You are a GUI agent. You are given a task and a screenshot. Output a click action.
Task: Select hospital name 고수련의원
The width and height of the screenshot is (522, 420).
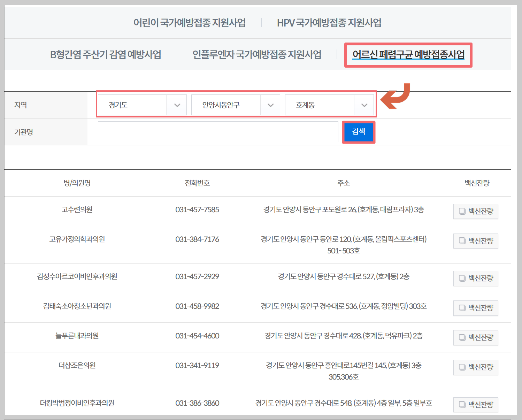[x=77, y=209]
